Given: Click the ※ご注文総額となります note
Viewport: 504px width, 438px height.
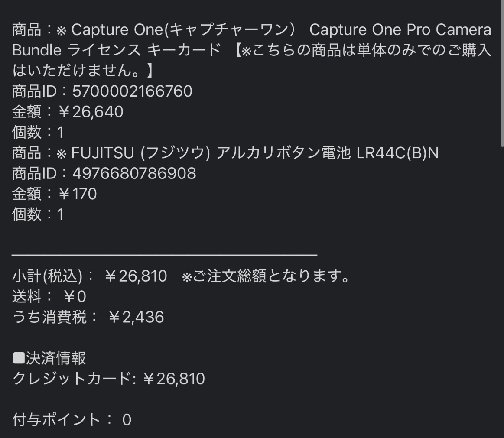Looking at the screenshot, I should 266,276.
